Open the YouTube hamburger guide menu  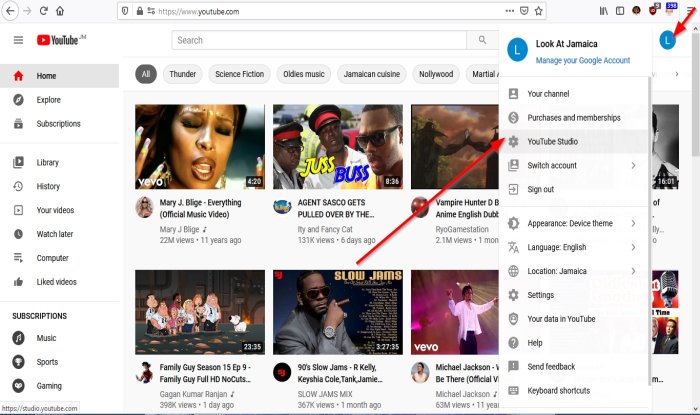pyautogui.click(x=18, y=40)
